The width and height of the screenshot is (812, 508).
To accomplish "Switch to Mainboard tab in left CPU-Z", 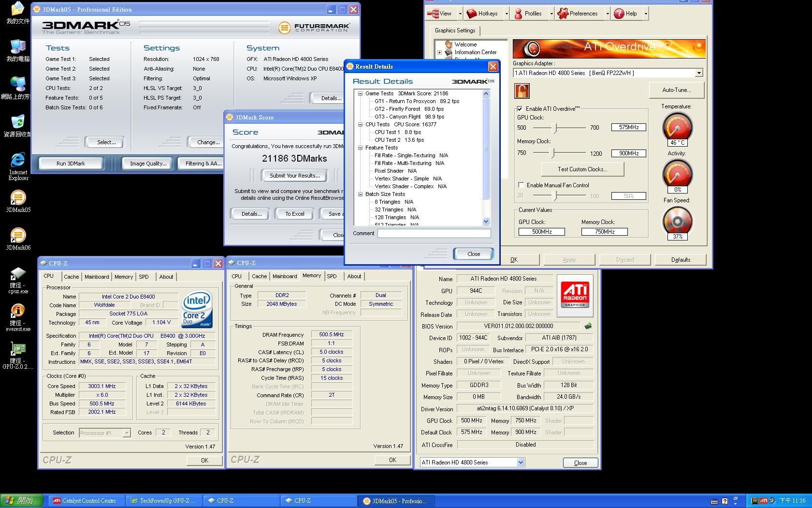I will click(97, 277).
